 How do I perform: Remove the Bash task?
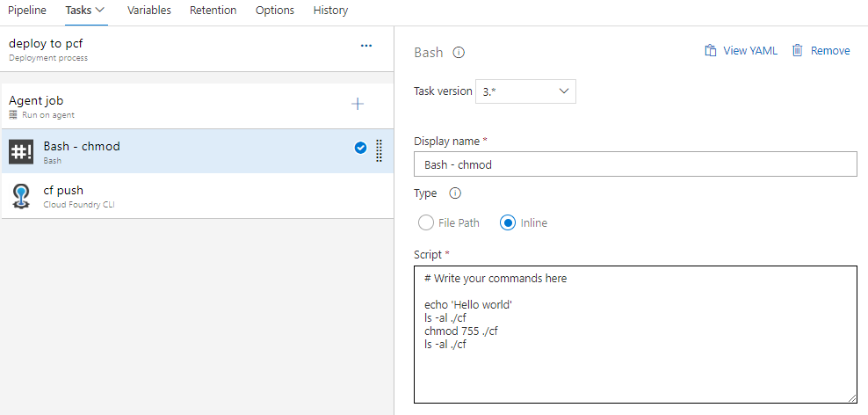(x=821, y=51)
